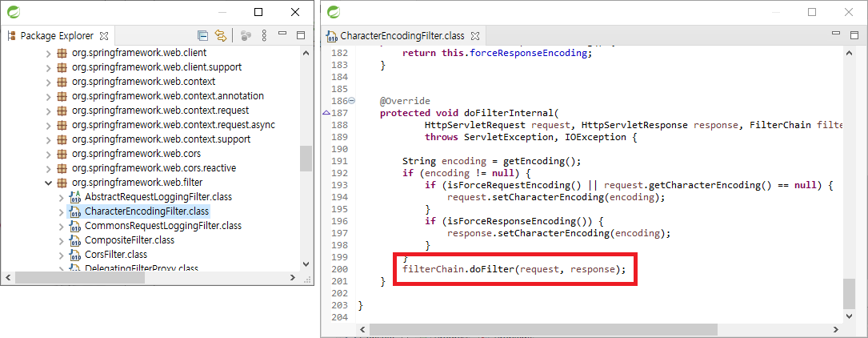Click the focus on active task icon

click(x=246, y=36)
